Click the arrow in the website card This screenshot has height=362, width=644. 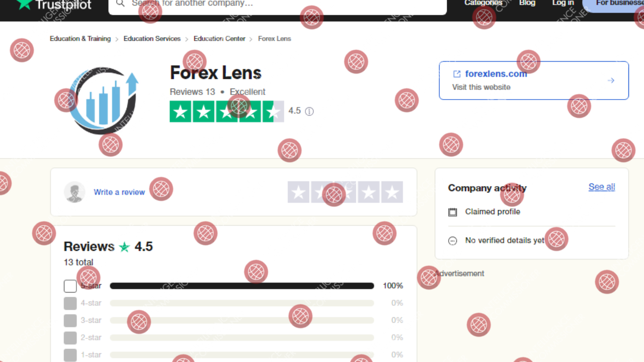[611, 80]
